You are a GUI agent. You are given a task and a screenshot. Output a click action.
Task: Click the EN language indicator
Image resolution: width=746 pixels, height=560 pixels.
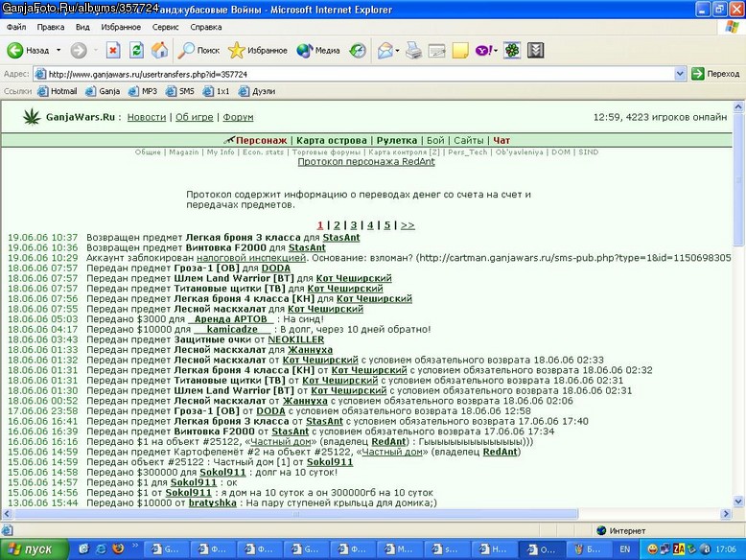point(624,549)
